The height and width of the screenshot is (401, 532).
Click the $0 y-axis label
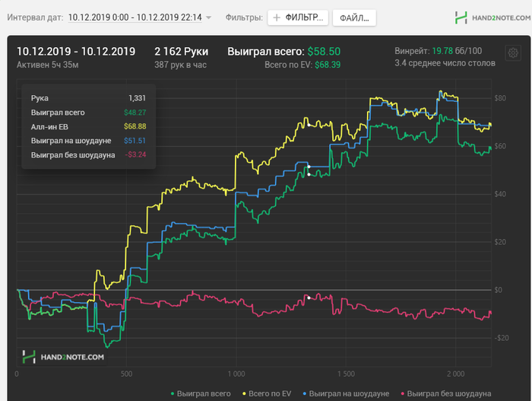tap(498, 290)
